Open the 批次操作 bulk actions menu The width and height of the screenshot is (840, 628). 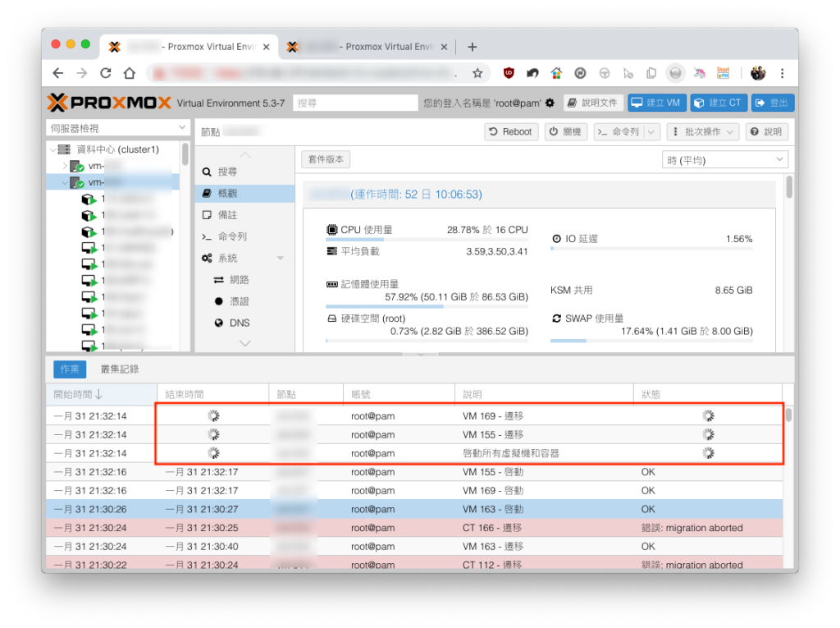(703, 132)
